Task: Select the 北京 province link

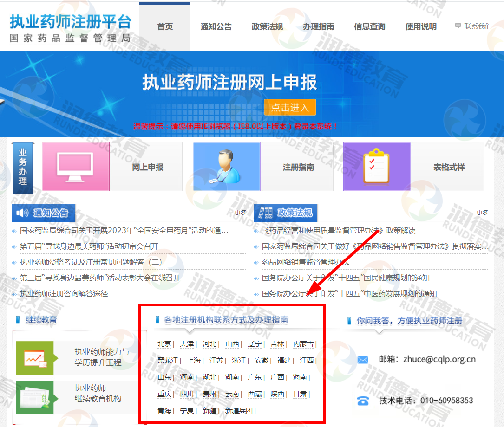Action: point(164,344)
